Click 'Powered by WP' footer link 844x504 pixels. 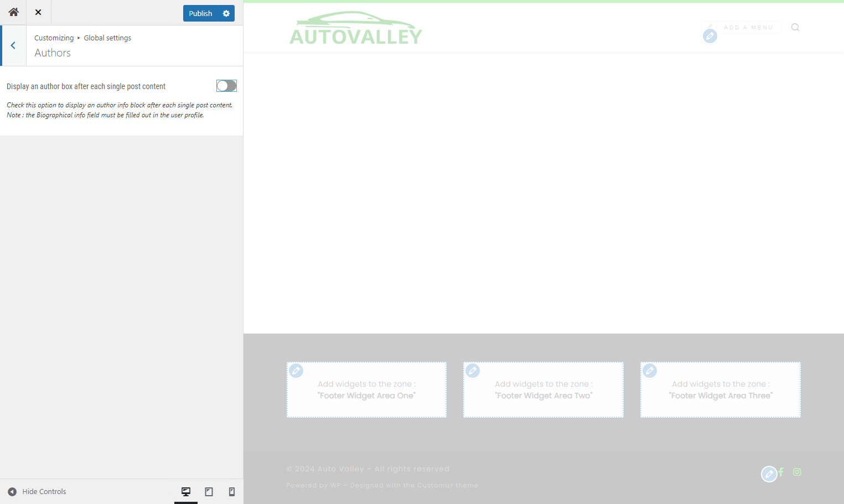click(x=313, y=485)
